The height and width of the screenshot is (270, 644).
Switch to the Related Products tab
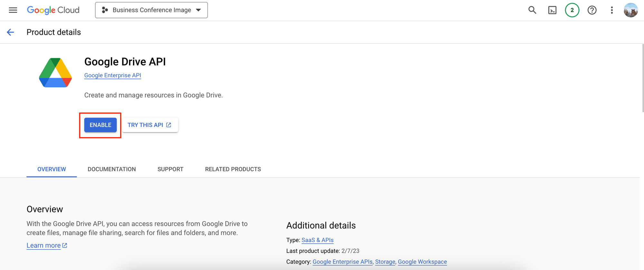click(x=233, y=169)
